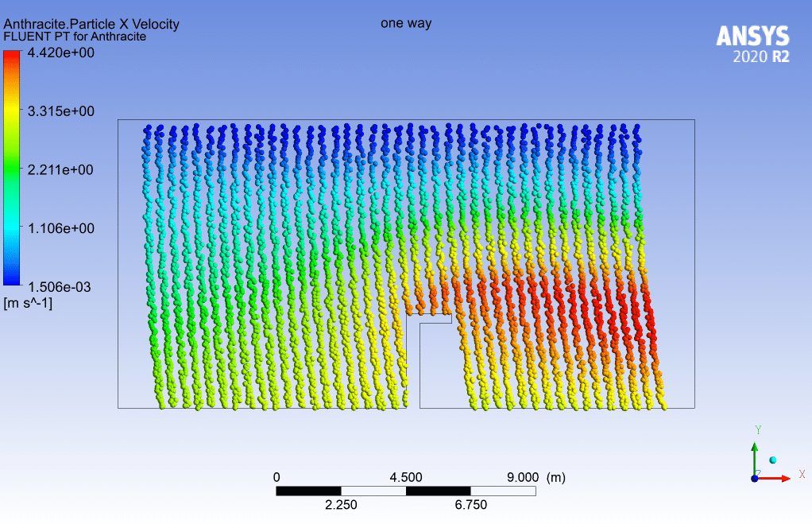Select the legend maximum value 4.420e+00
Image resolution: width=812 pixels, height=528 pixels.
(x=61, y=53)
